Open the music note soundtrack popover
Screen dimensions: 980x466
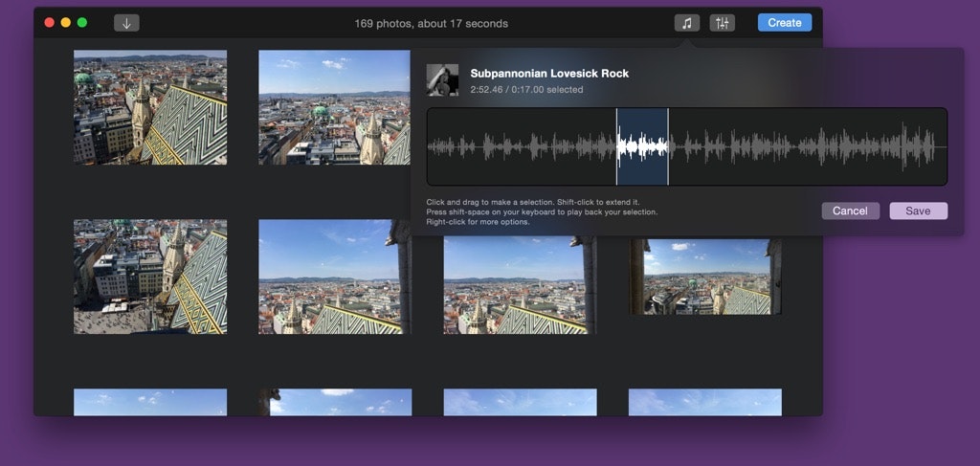(687, 23)
